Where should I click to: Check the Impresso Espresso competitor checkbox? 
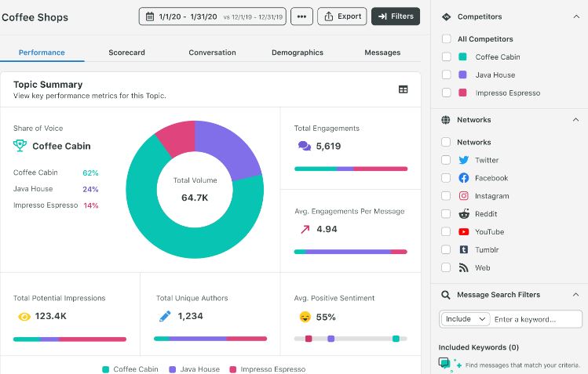coord(446,93)
